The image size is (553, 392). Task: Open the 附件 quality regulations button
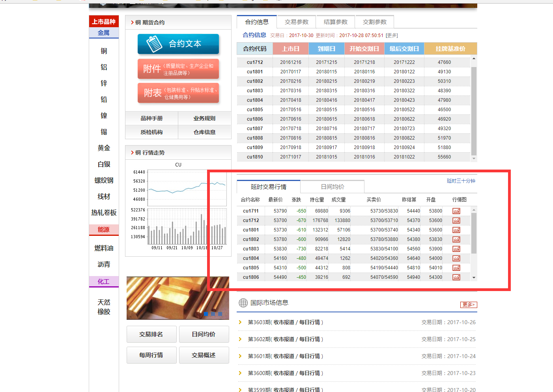pos(178,69)
